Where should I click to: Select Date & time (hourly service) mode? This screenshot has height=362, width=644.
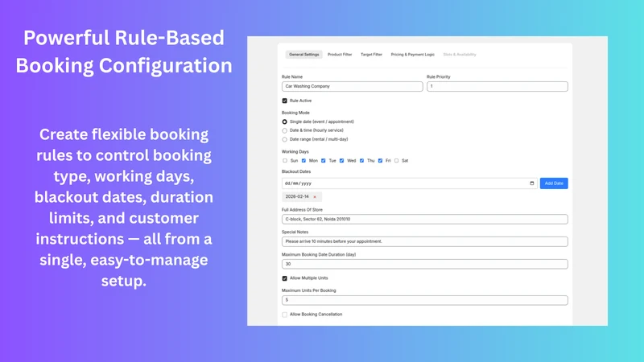(285, 130)
